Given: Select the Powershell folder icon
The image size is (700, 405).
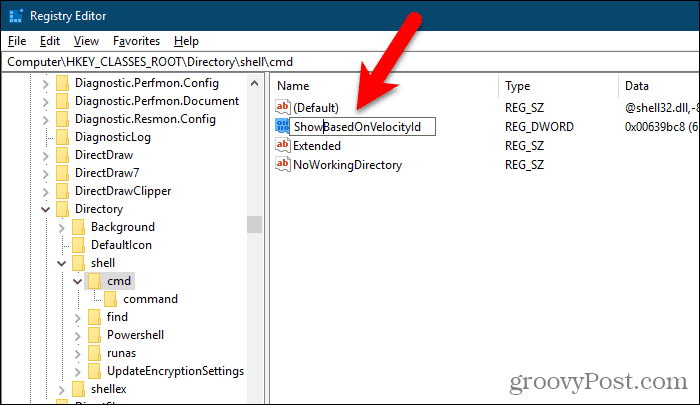Looking at the screenshot, I should (x=95, y=335).
